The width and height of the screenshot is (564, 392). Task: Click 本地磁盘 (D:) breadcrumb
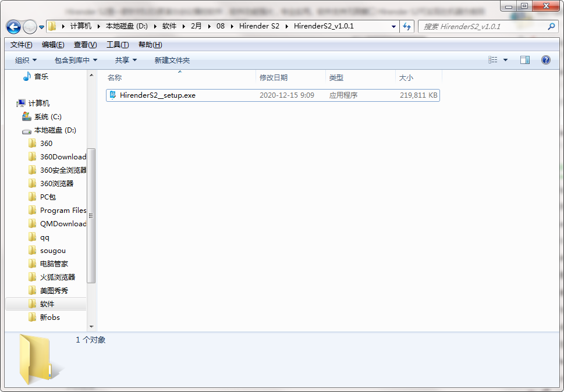[x=127, y=26]
